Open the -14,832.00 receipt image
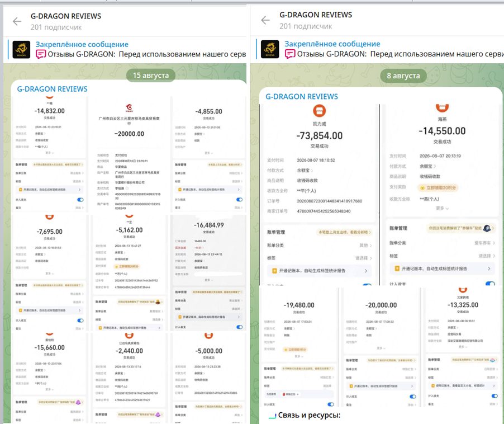 (50, 154)
